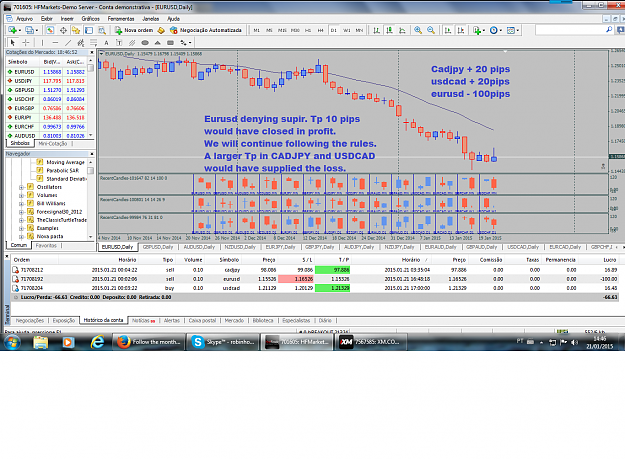This screenshot has width=625, height=459.
Task: Zoom out on the chart
Action: point(431,30)
